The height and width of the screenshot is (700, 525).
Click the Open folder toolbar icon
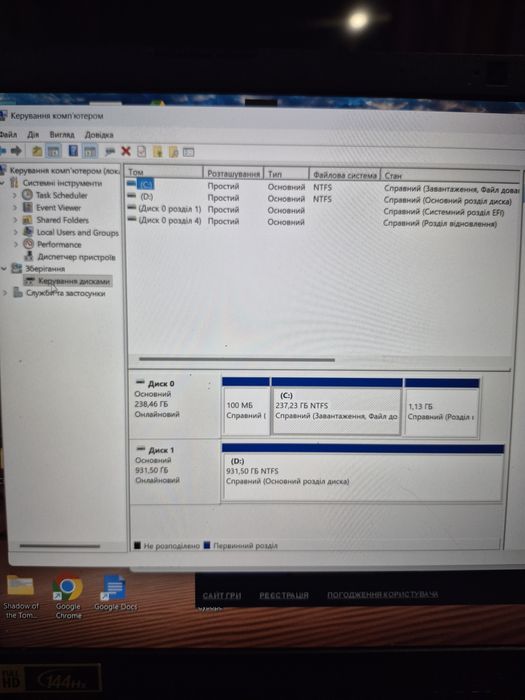(x=158, y=152)
